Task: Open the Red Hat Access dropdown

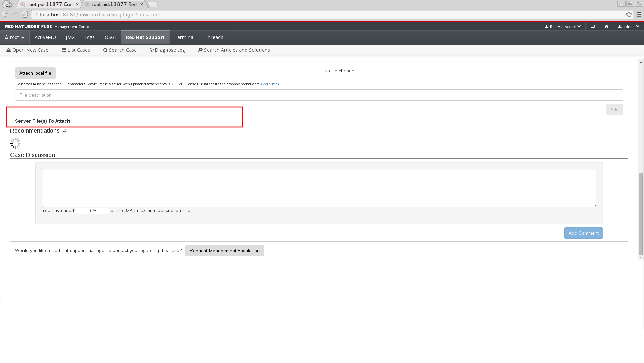Action: point(563,27)
